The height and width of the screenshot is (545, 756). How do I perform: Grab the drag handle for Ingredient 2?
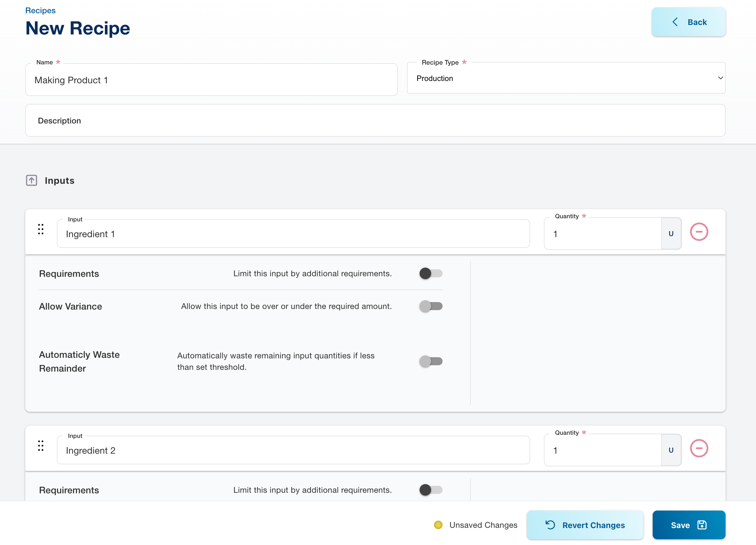click(x=41, y=446)
